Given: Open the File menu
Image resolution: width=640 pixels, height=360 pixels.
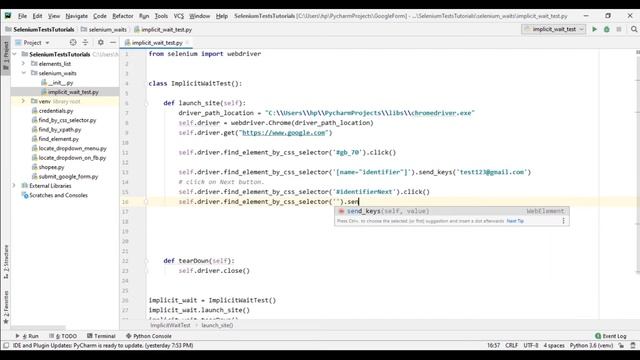Looking at the screenshot, I should [22, 16].
